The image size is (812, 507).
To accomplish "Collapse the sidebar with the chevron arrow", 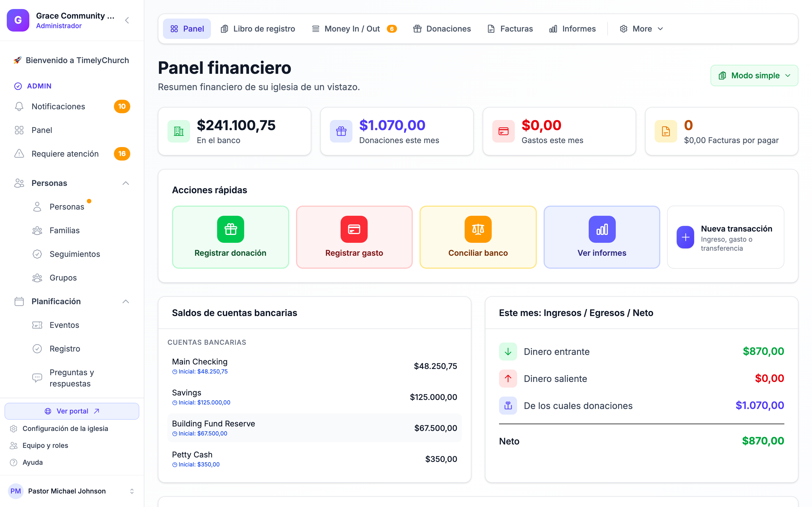I will pos(127,21).
